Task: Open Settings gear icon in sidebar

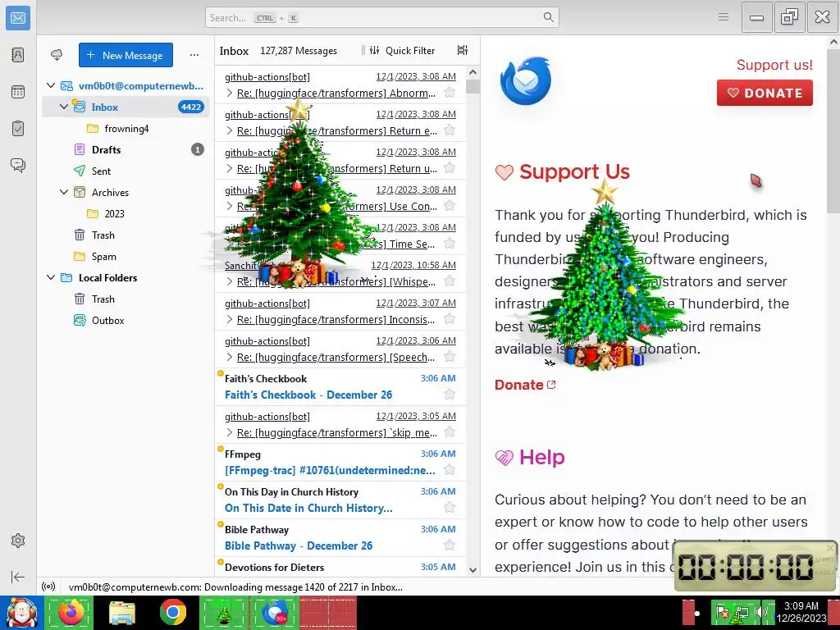Action: (x=18, y=541)
